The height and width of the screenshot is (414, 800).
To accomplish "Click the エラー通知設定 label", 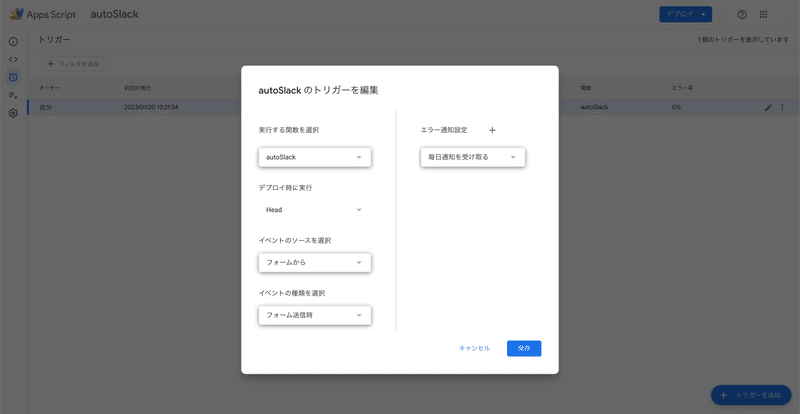I will [x=444, y=130].
